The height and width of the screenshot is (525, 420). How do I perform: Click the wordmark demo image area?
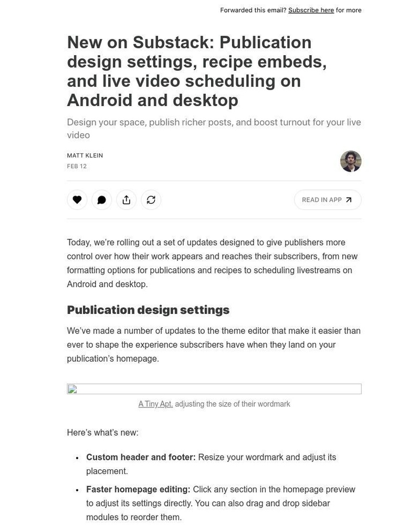tap(214, 388)
